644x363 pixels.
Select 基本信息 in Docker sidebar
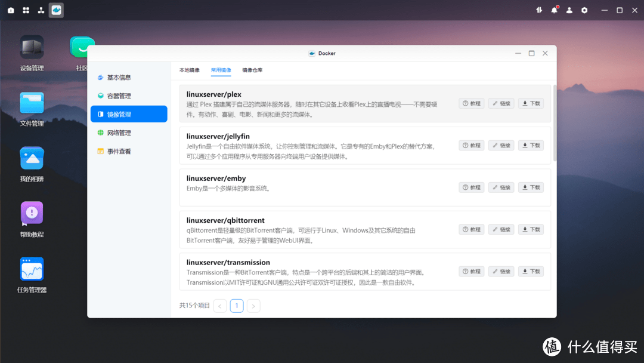129,77
